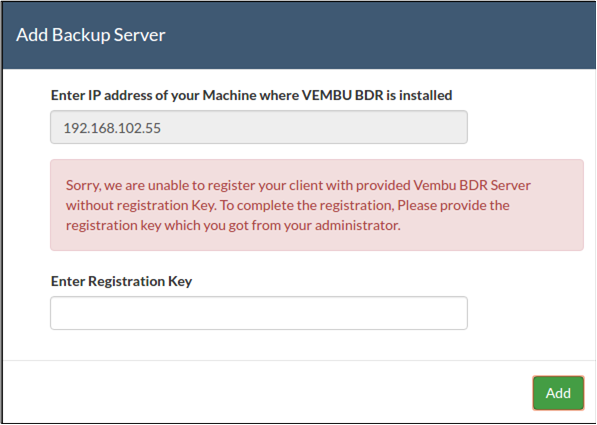Click the words Please provide the in the alert

click(x=453, y=206)
